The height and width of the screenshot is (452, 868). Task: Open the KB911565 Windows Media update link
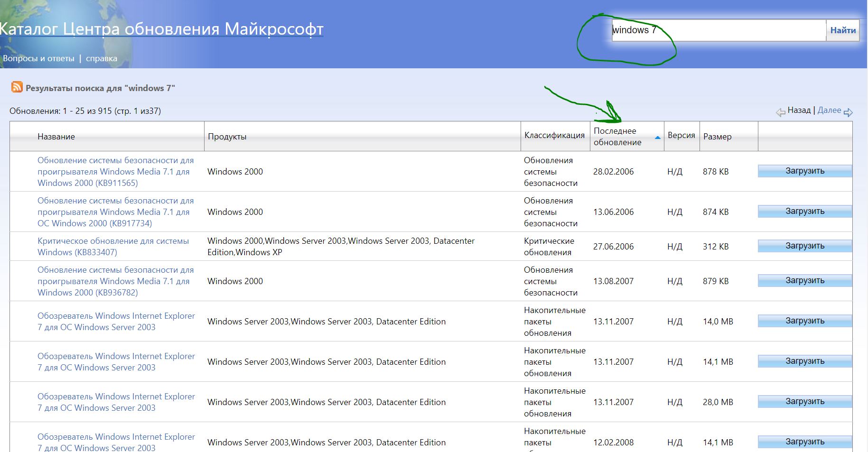(x=115, y=172)
